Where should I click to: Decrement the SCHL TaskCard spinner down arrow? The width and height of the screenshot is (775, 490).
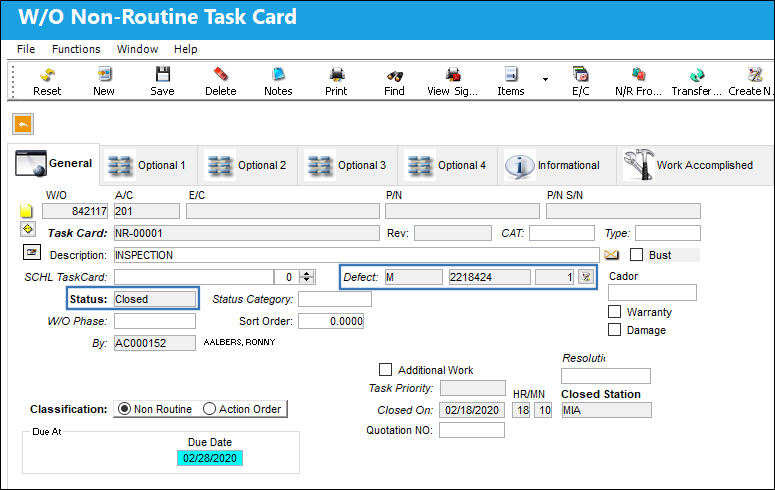click(307, 280)
